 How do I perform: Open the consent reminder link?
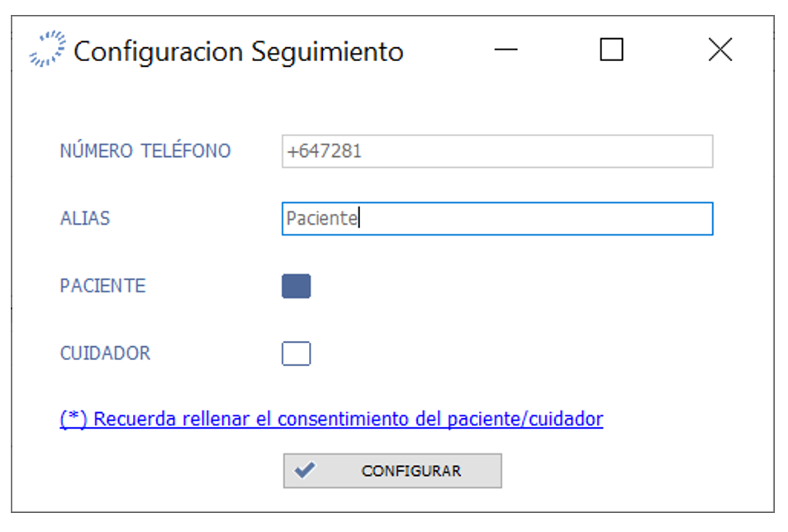point(347,419)
